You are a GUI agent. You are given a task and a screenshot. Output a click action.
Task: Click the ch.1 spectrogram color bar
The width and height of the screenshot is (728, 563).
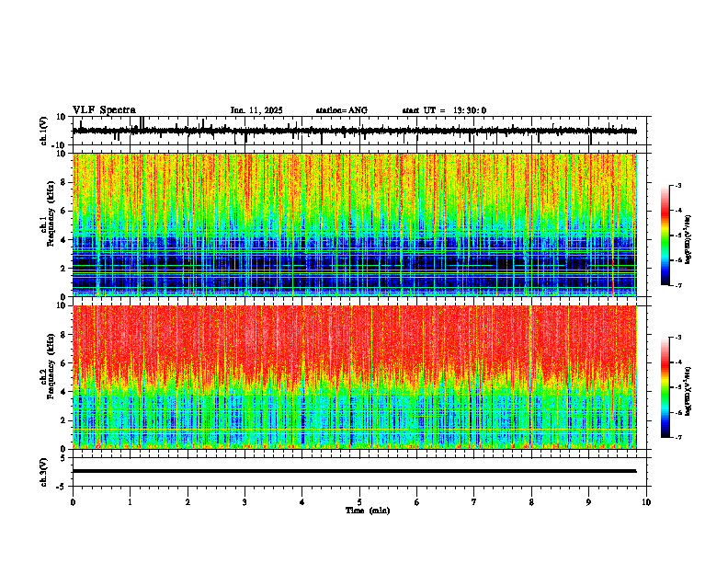pyautogui.click(x=665, y=236)
